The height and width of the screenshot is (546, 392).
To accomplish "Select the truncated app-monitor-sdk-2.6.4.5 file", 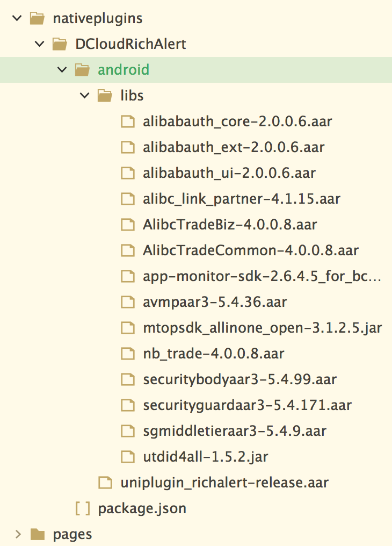I will (262, 276).
